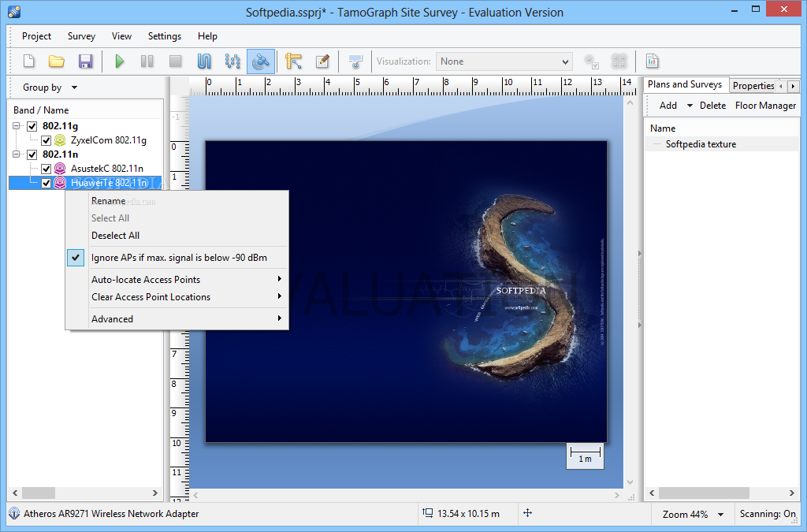Choose Rename from context menu

(x=177, y=201)
